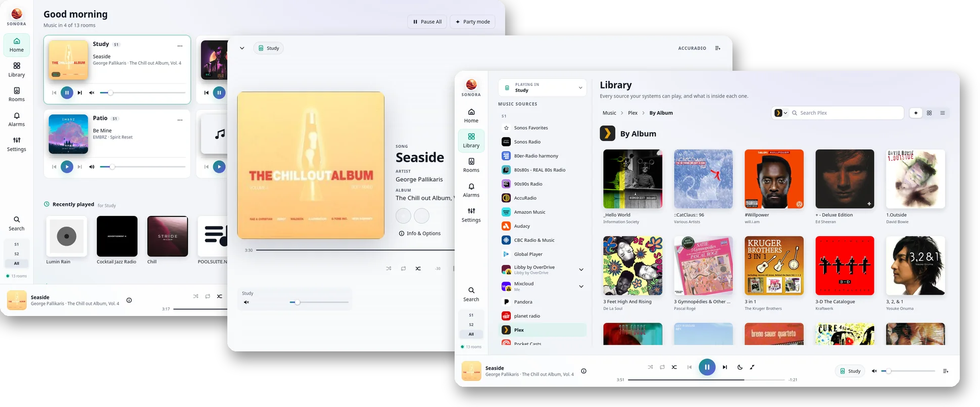Open Alarms in the Good morning window sidebar
Viewport: 980px width, 407px height.
(x=17, y=119)
